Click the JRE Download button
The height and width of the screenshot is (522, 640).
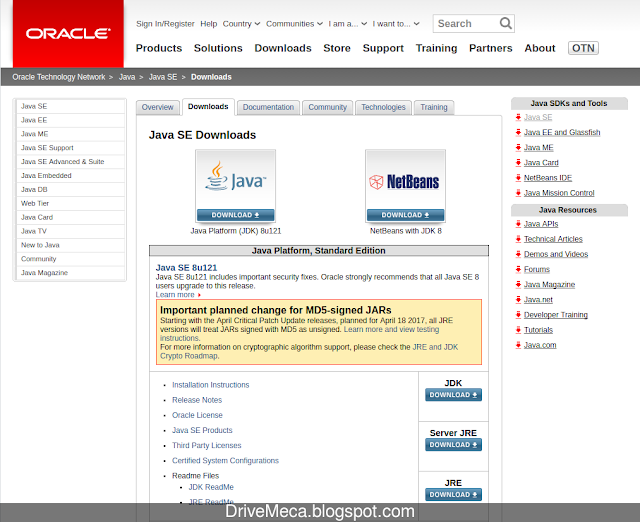pos(453,494)
